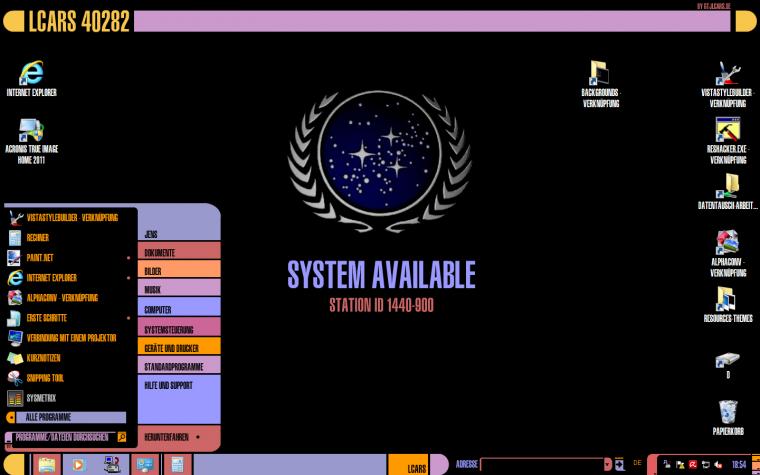Open the Papierkorb recycle bin

pos(728,417)
